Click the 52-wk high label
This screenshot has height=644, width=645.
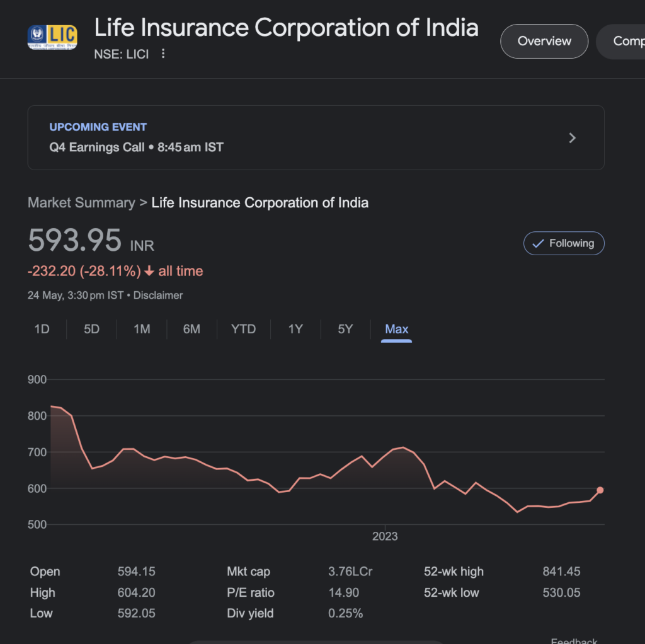454,572
